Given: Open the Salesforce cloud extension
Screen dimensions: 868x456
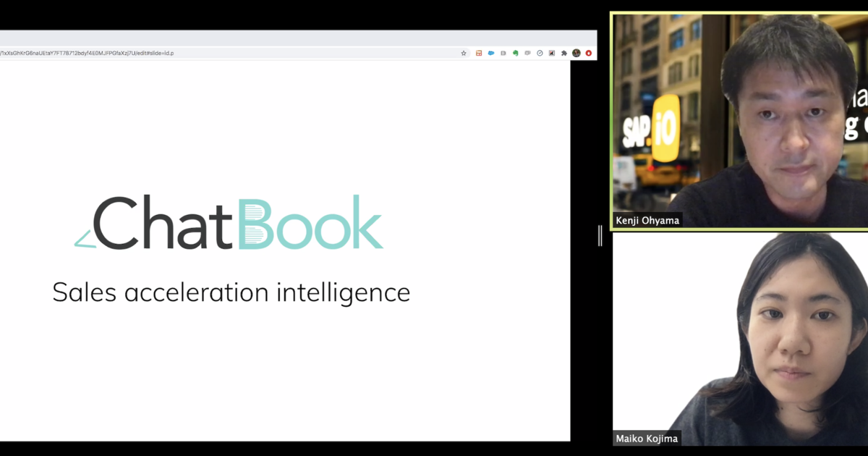Looking at the screenshot, I should click(491, 53).
